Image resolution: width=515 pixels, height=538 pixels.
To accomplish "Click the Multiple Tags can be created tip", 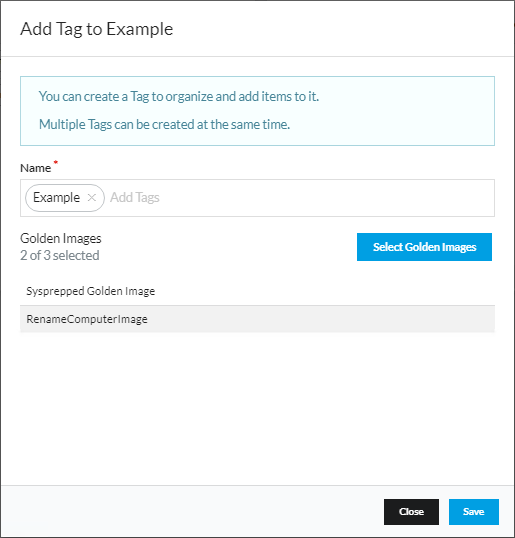I will [x=164, y=124].
